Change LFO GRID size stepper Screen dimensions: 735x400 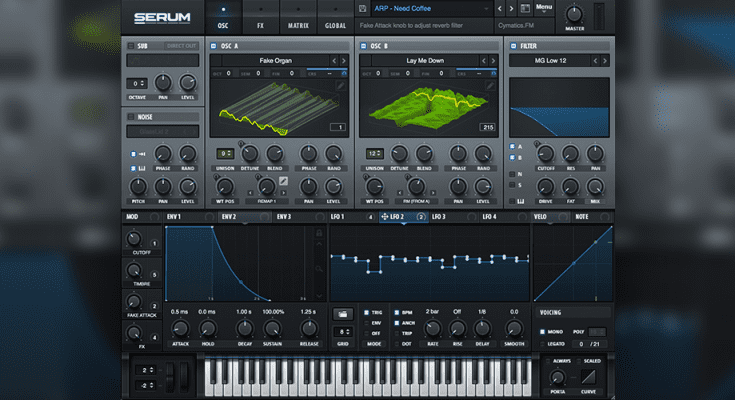click(343, 332)
